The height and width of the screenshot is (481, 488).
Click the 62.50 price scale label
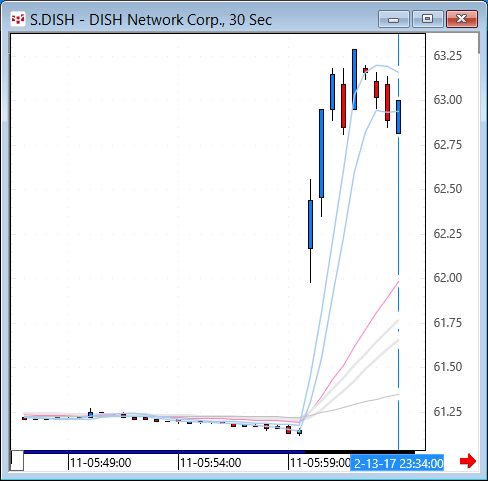pyautogui.click(x=448, y=189)
